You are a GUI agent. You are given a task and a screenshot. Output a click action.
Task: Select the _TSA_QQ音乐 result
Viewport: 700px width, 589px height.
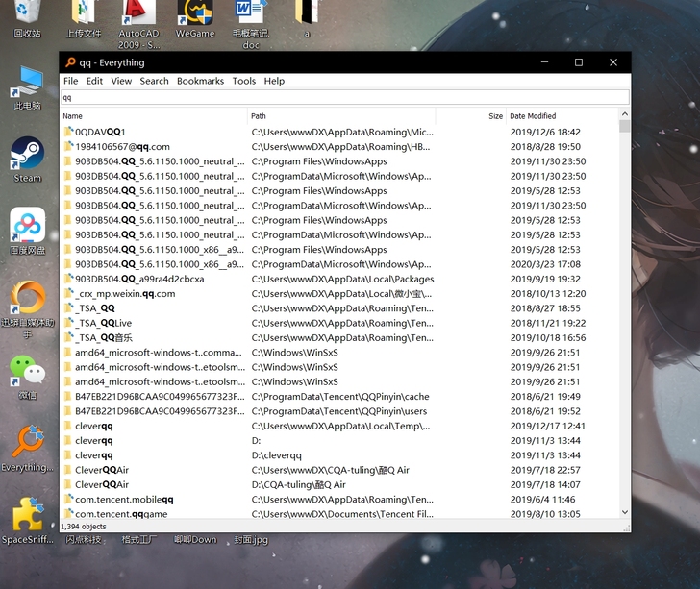tap(339, 337)
